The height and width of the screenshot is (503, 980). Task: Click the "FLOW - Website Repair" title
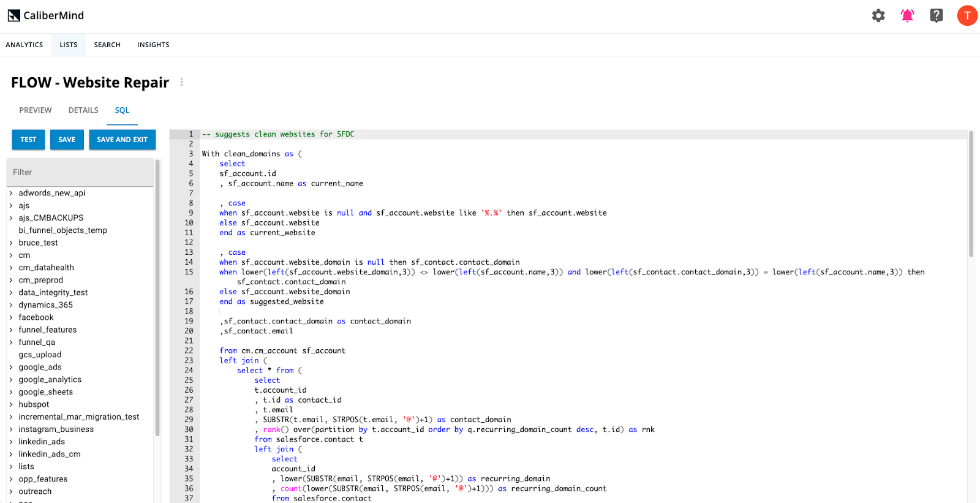tap(90, 83)
